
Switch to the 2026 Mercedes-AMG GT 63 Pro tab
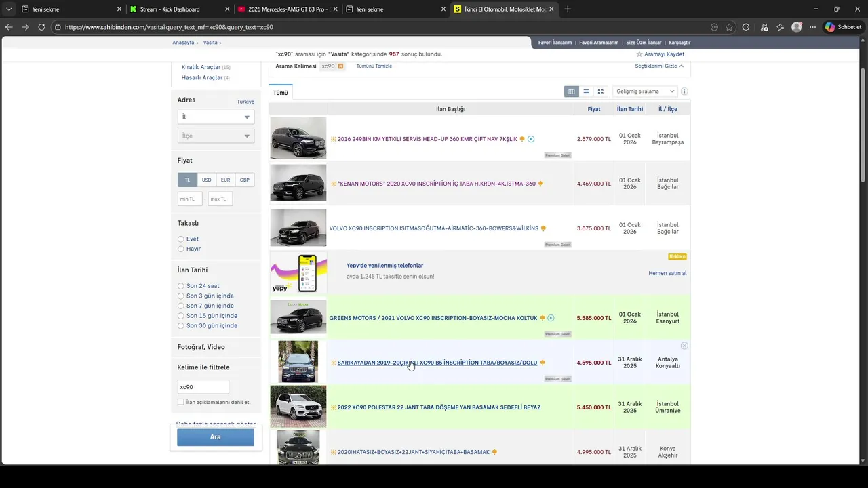pos(286,9)
